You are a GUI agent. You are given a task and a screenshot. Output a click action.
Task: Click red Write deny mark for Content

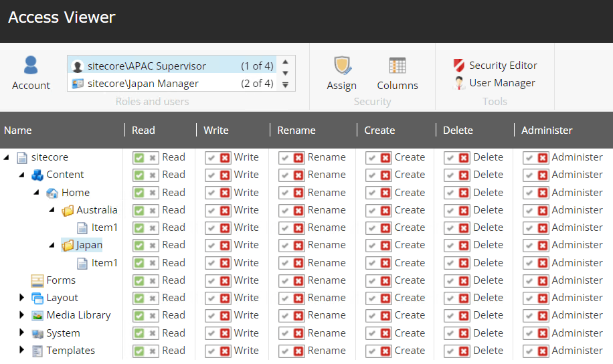[225, 175]
